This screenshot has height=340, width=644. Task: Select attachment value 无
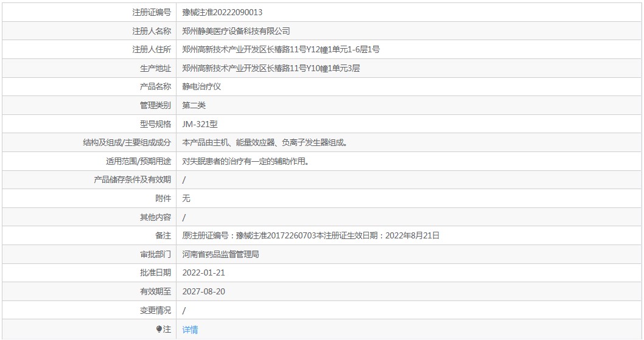point(186,198)
